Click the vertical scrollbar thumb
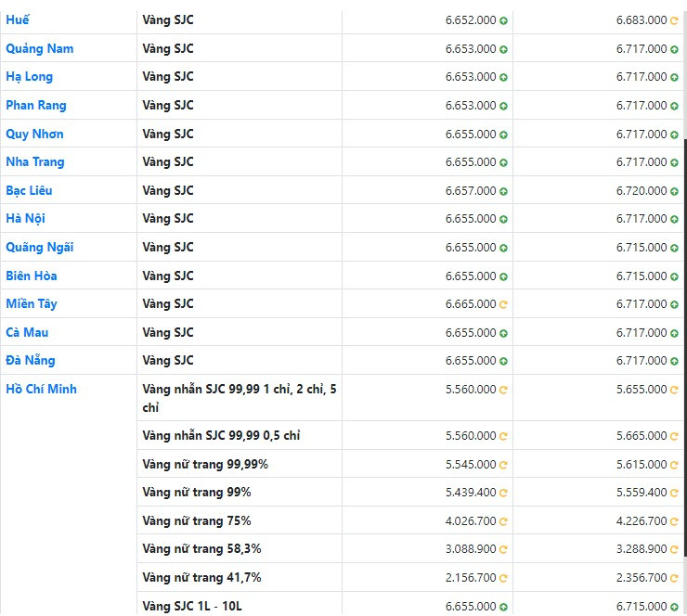The height and width of the screenshot is (616, 687). click(x=685, y=348)
